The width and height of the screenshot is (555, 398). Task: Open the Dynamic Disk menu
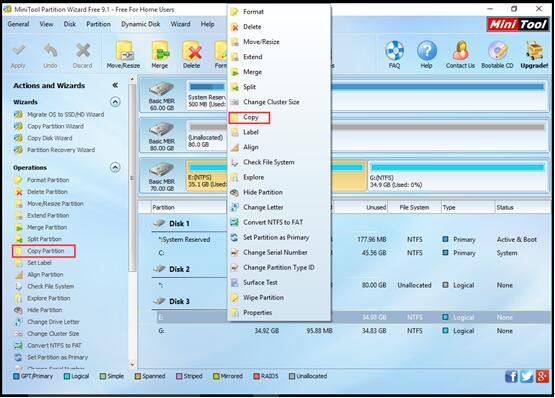pyautogui.click(x=141, y=24)
